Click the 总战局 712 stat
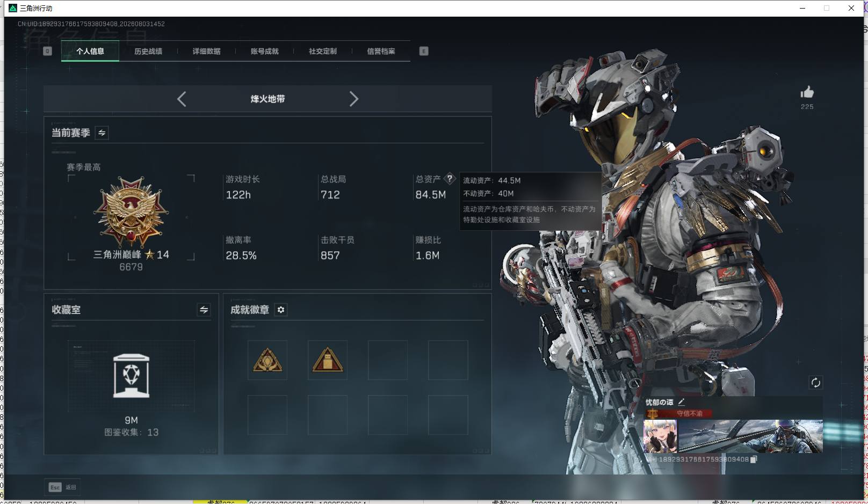868x504 pixels. point(333,187)
